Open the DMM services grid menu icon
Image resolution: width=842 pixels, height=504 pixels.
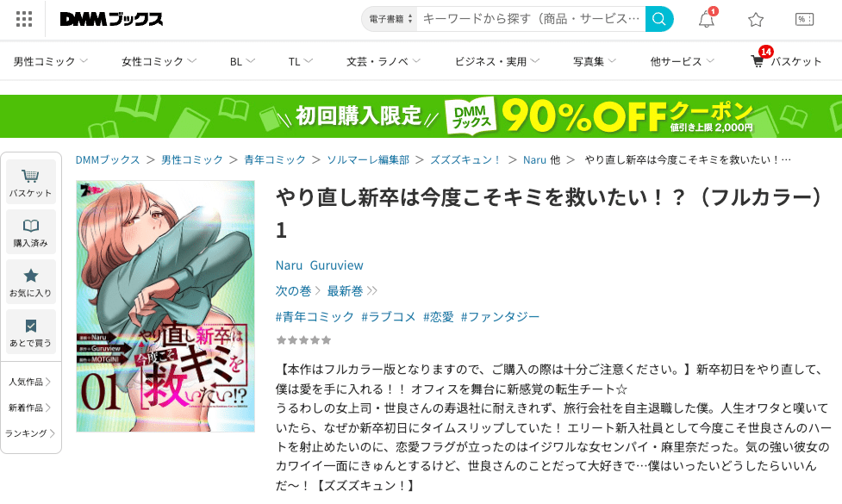[23, 19]
